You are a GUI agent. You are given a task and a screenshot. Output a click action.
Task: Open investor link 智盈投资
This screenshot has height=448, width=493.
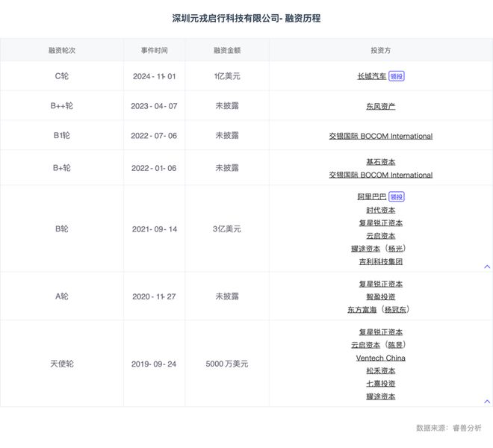(380, 296)
